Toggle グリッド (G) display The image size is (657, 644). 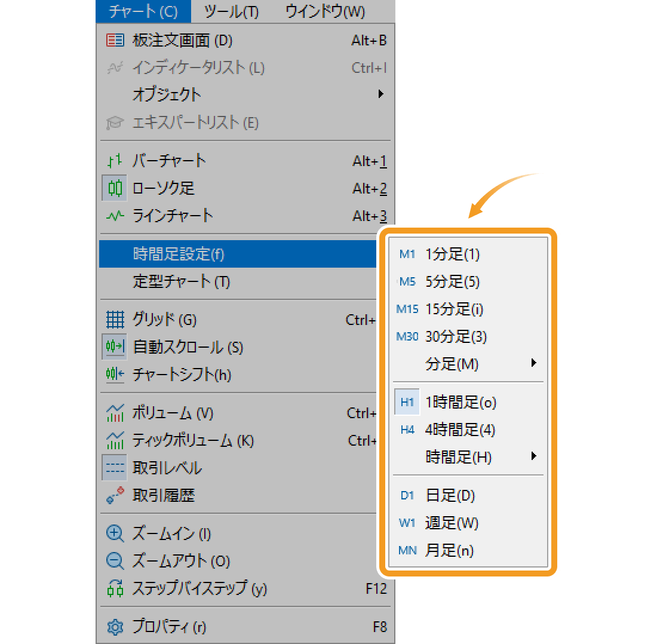(238, 320)
